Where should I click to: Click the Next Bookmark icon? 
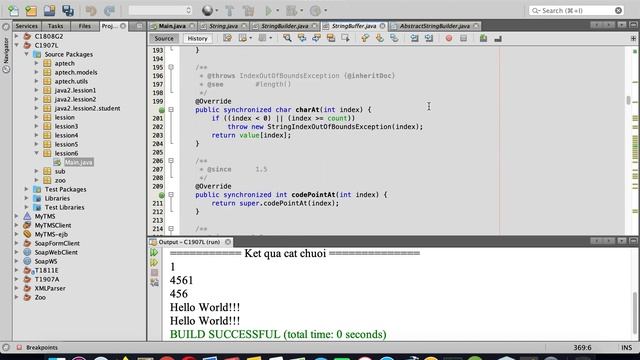tap(380, 38)
